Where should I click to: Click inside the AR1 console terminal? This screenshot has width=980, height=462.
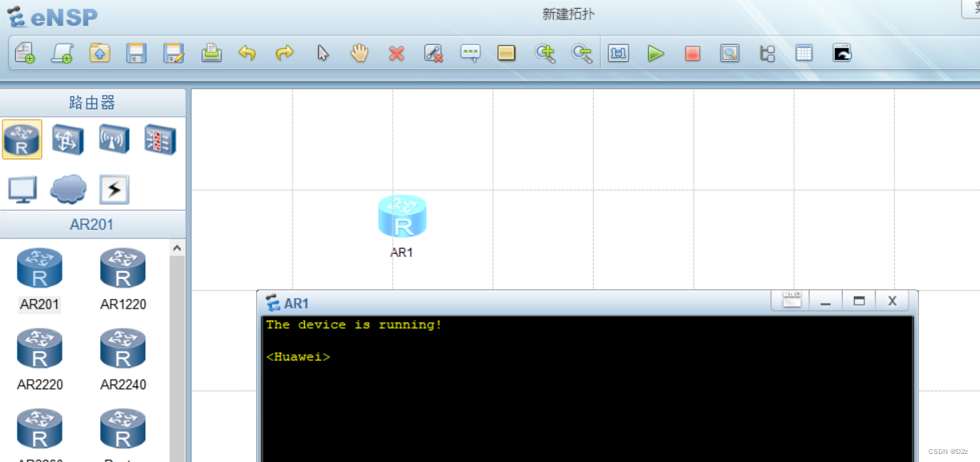coord(588,389)
